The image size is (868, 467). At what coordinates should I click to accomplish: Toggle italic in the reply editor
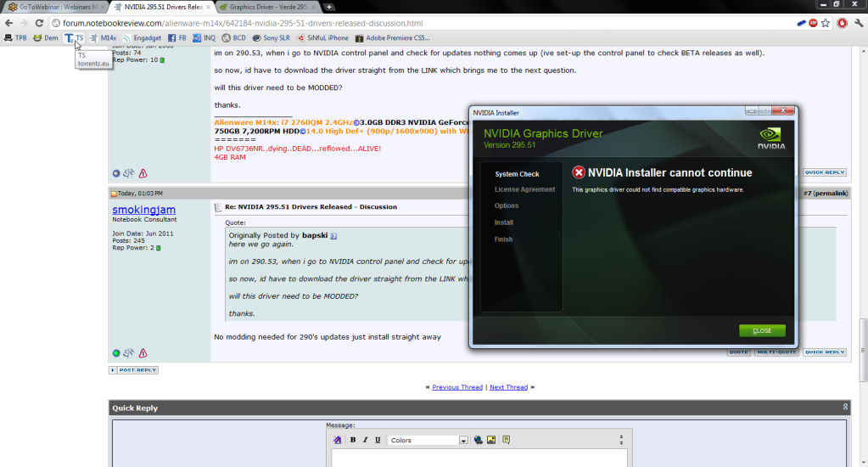366,440
